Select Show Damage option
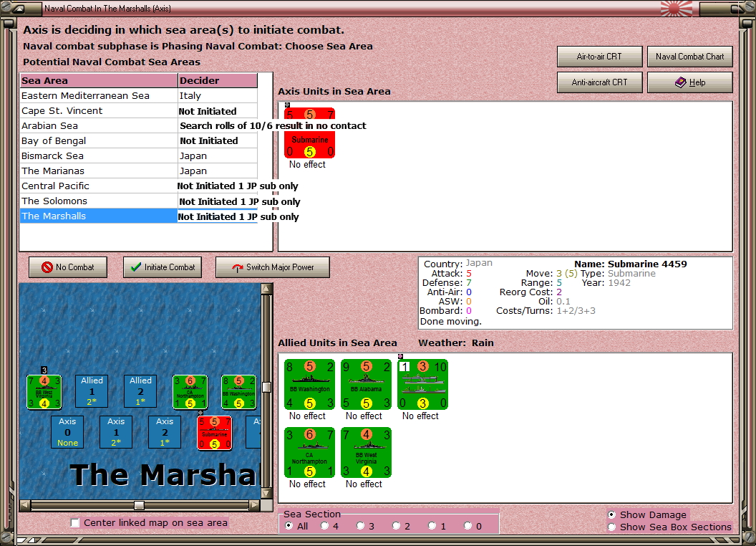This screenshot has width=756, height=546. pos(611,514)
